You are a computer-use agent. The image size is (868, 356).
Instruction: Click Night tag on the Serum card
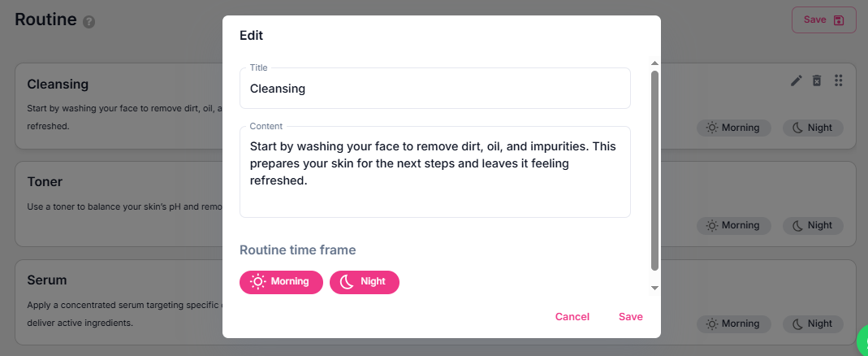tap(813, 323)
